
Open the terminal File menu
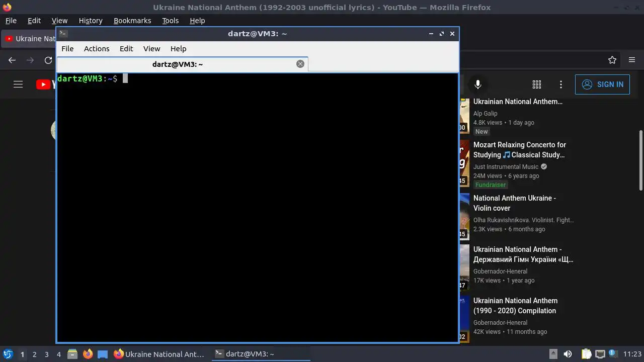(x=67, y=49)
